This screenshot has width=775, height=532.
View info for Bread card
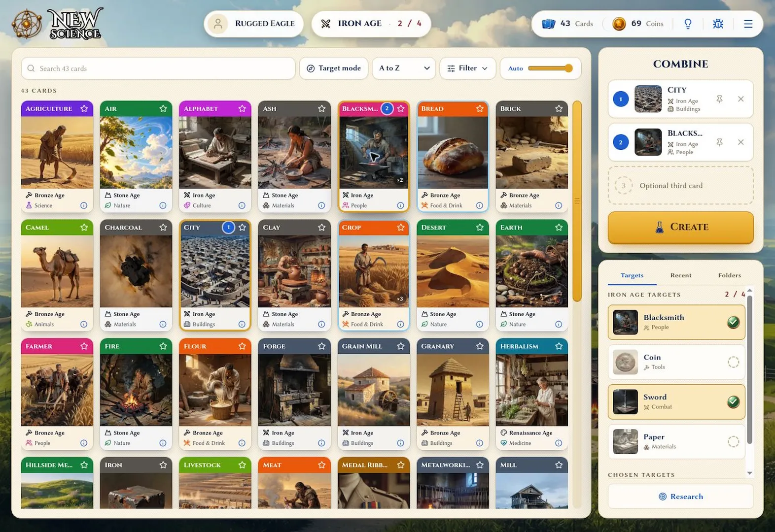coord(480,205)
